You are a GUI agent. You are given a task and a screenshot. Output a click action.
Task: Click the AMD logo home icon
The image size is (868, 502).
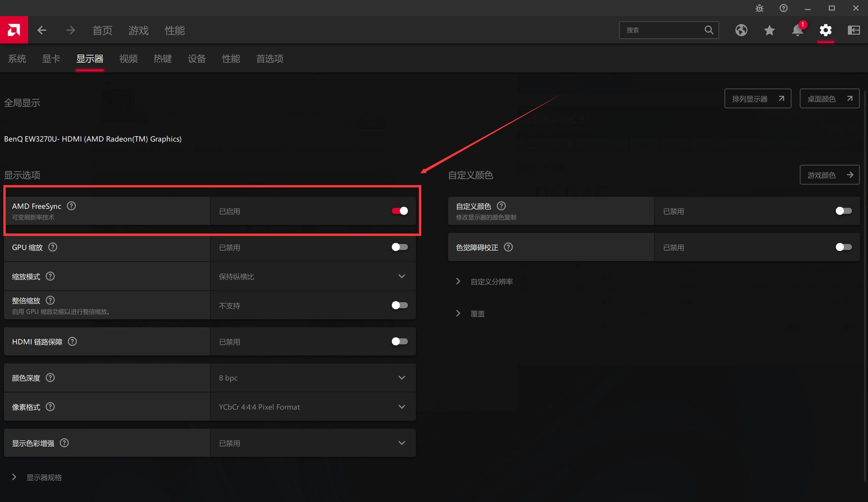(14, 30)
